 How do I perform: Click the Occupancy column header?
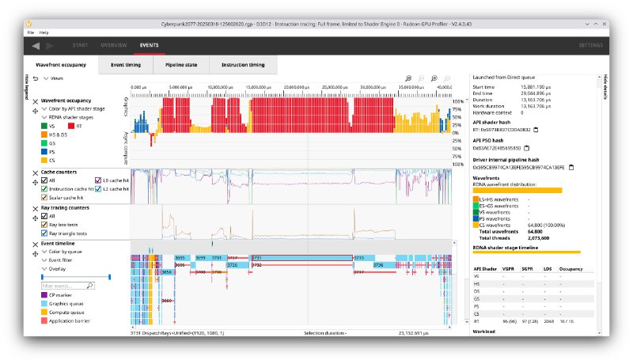point(570,269)
